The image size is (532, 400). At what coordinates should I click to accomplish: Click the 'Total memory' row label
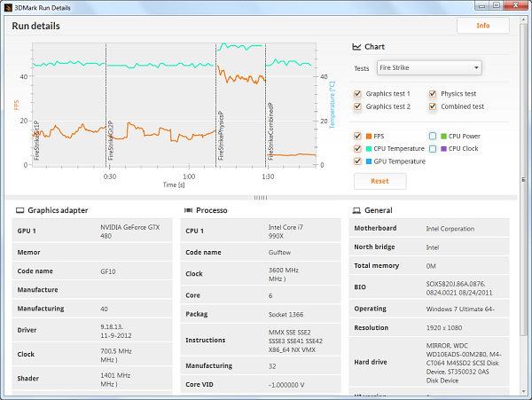377,266
